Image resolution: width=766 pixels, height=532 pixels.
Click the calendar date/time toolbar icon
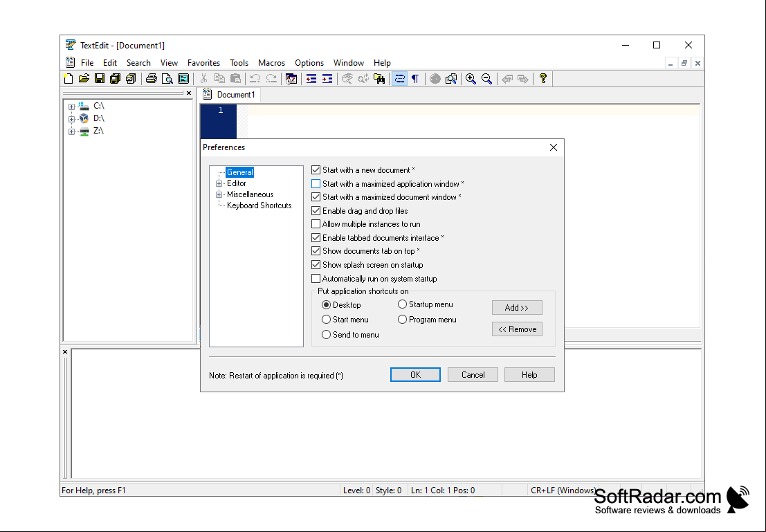point(291,79)
